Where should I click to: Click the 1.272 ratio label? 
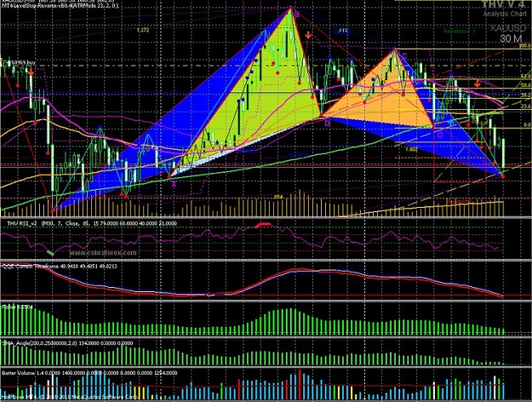click(x=143, y=30)
